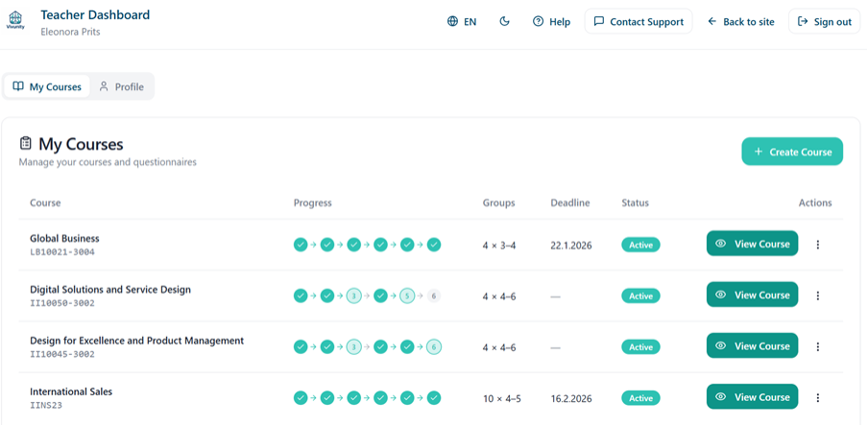
Task: Click first checkmark of Design for Excellence row
Action: coord(301,347)
